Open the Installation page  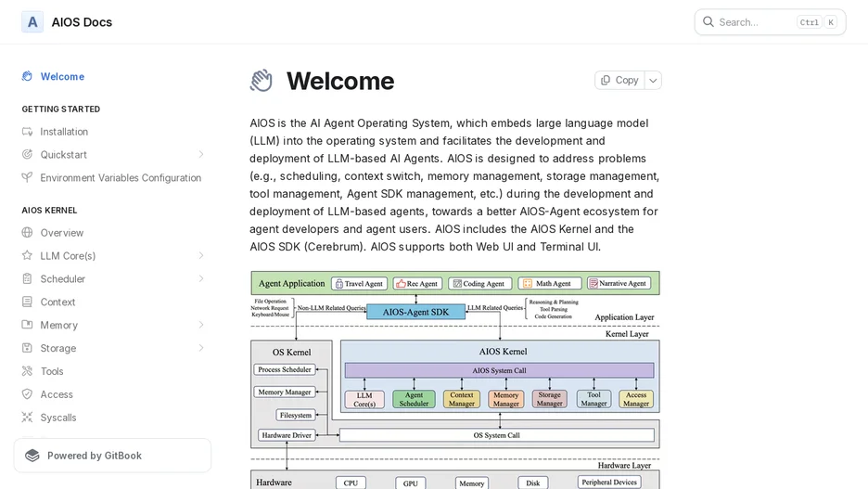coord(64,132)
